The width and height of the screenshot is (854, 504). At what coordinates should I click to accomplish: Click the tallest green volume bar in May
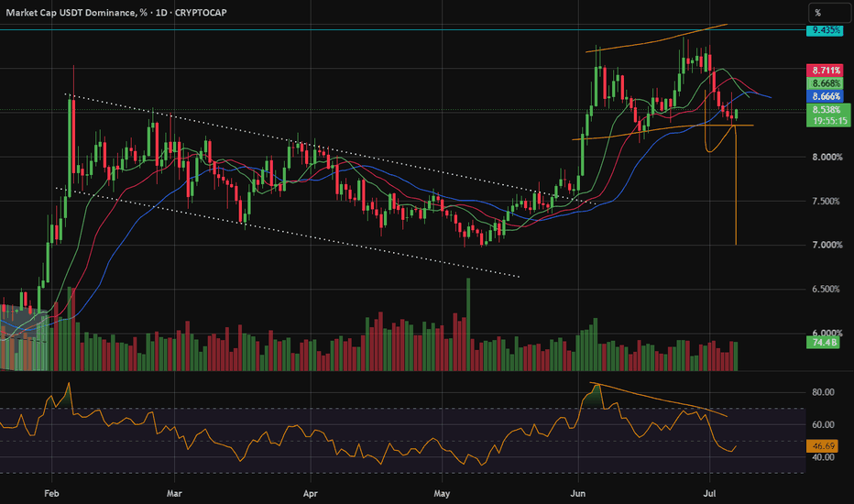pos(468,324)
